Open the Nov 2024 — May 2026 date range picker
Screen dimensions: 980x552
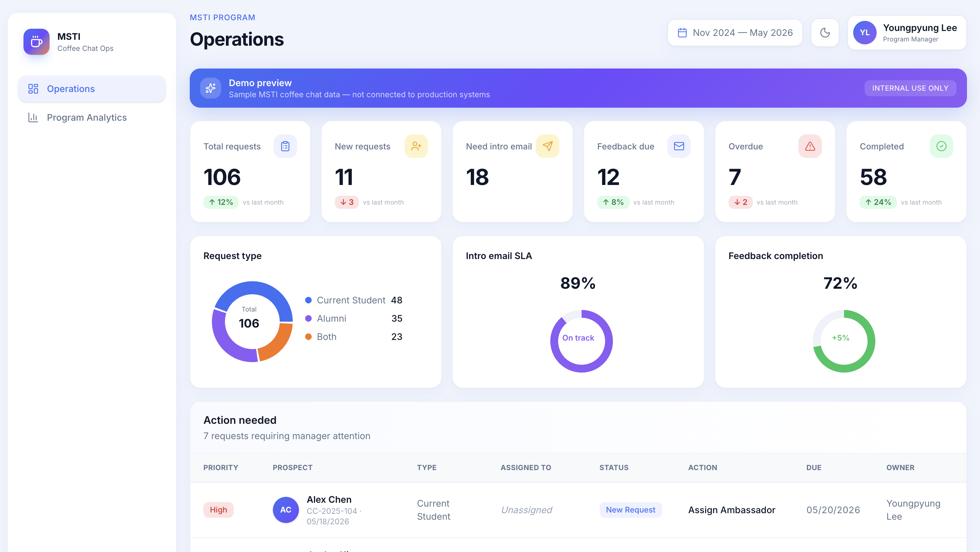coord(735,33)
